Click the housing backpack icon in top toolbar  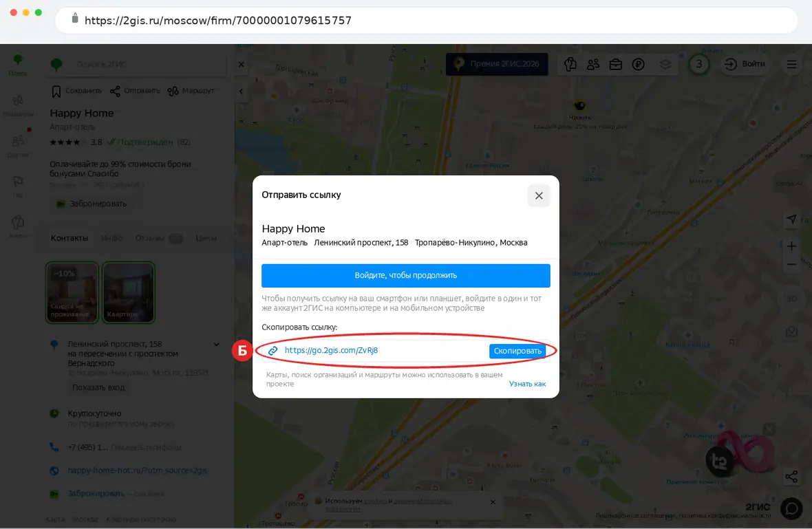tap(570, 64)
